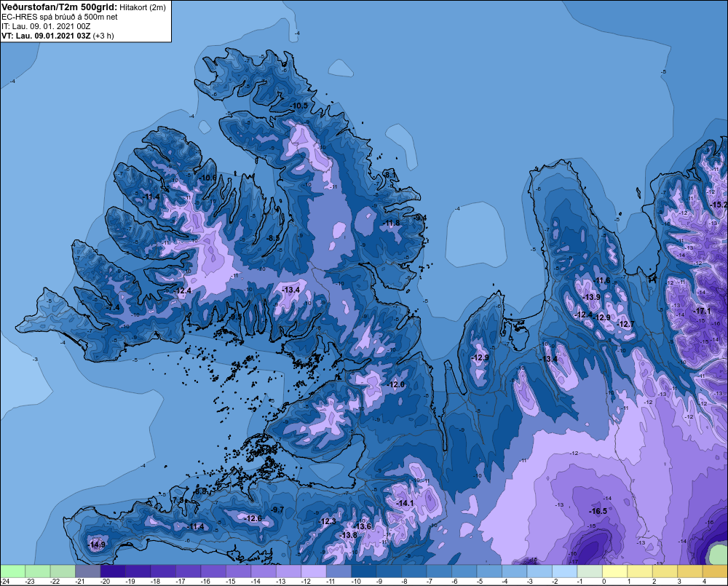
Task: Click the -8.5 temperature value
Action: pos(274,238)
